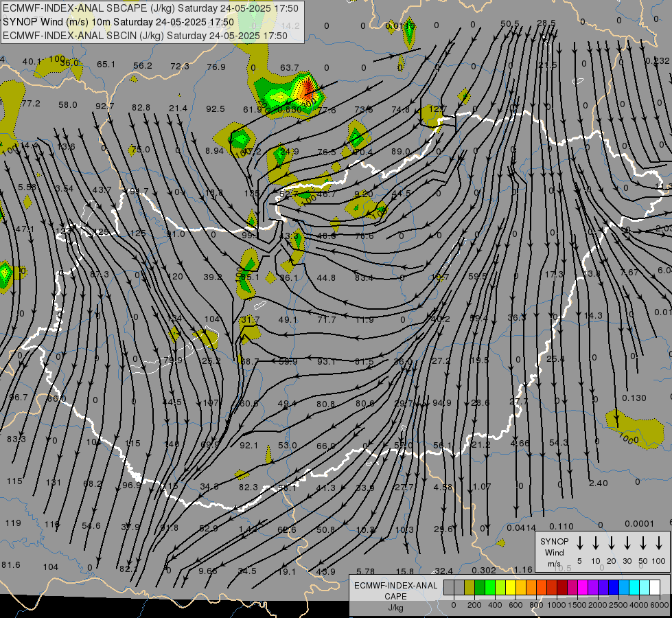Click the wind legend arrow above 5
The width and height of the screenshot is (672, 618).
coord(579,543)
